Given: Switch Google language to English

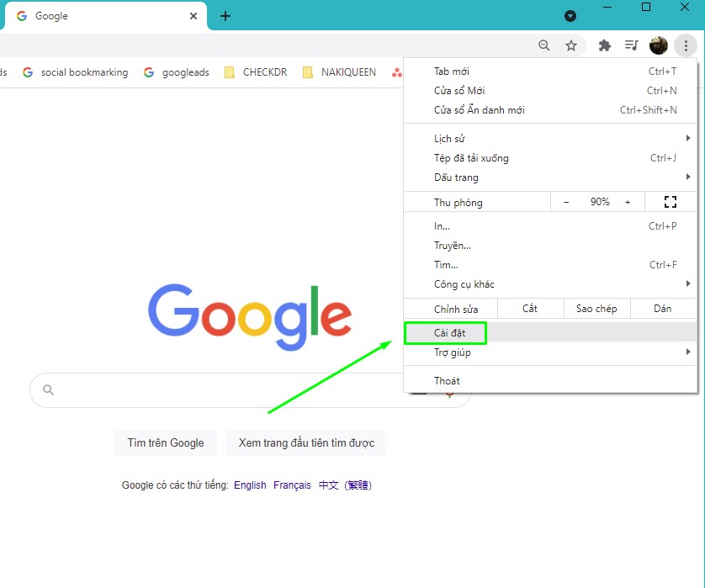Looking at the screenshot, I should pyautogui.click(x=250, y=485).
